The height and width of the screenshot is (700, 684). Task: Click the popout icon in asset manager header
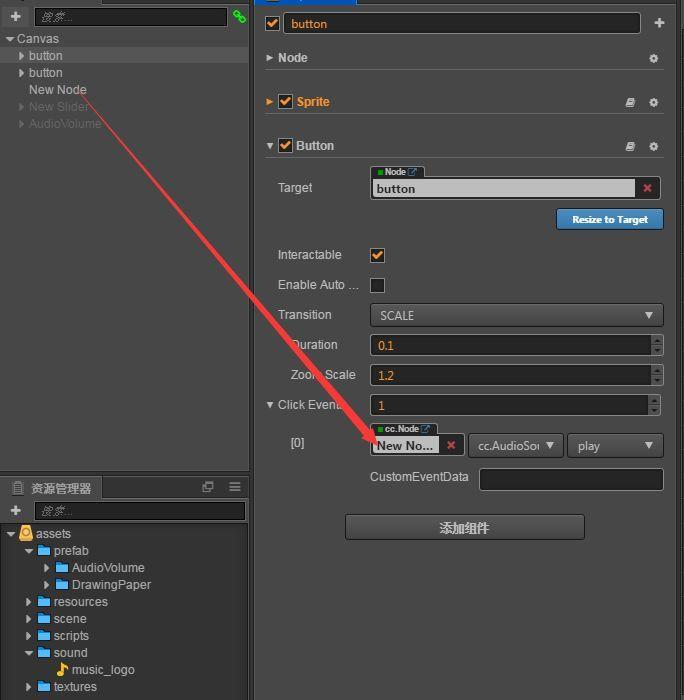pyautogui.click(x=208, y=487)
